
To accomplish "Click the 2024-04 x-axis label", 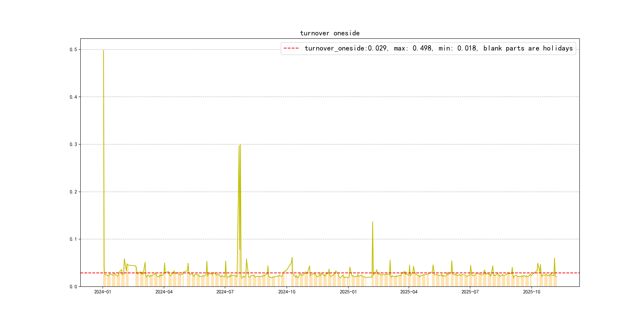I will tap(164, 292).
